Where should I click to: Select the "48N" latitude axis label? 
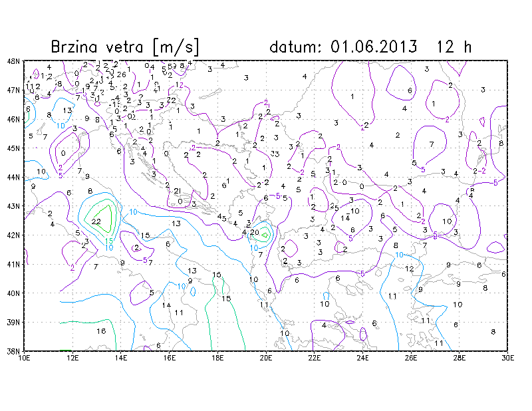(x=13, y=61)
